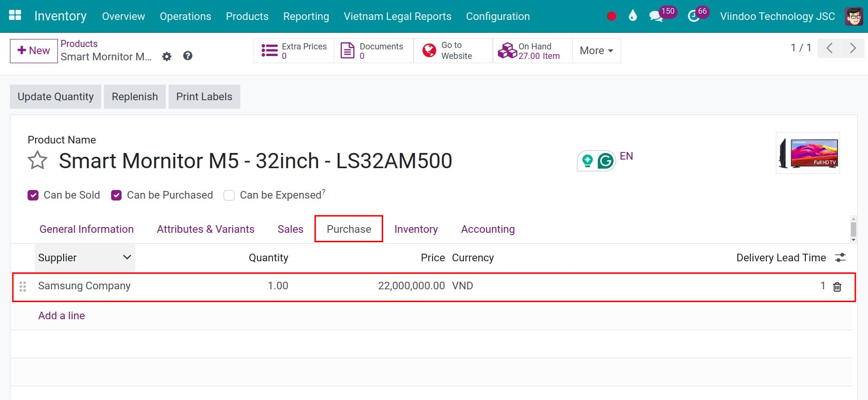This screenshot has width=868, height=400.
Task: Open Documents stat button
Action: pos(374,51)
